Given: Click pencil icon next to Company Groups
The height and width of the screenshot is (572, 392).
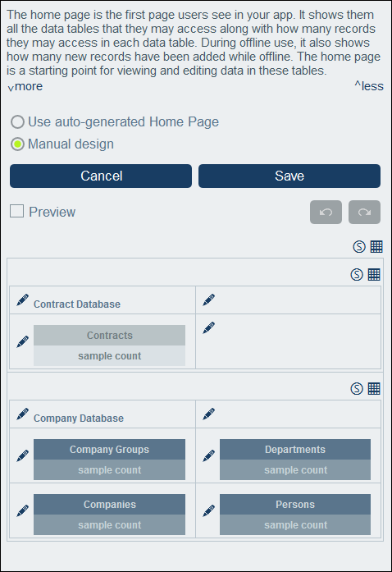Looking at the screenshot, I should [22, 456].
